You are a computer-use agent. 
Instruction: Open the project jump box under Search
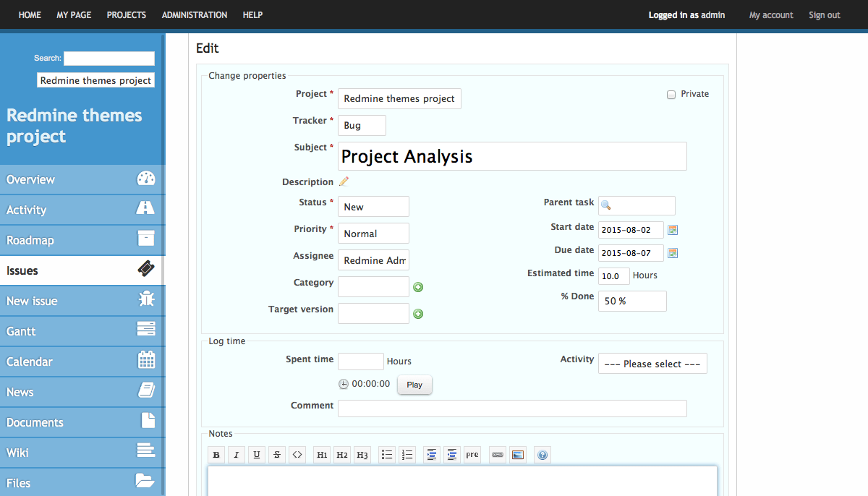95,80
